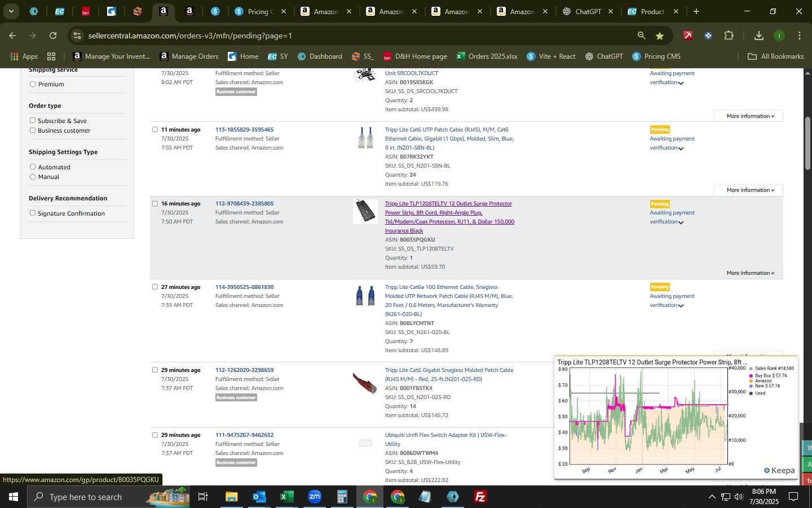The width and height of the screenshot is (812, 508).
Task: Open order 112-1262020-2298659 link
Action: pos(244,370)
